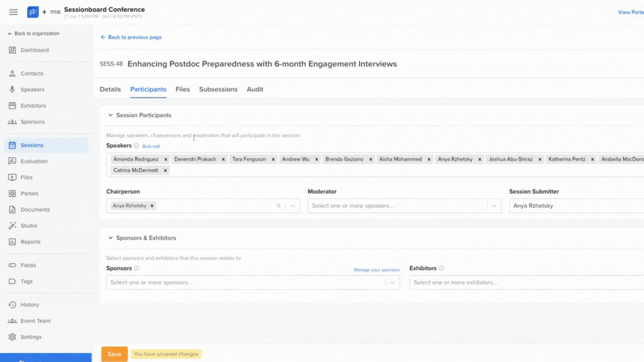This screenshot has width=644, height=362.
Task: Open History in the sidebar
Action: pyautogui.click(x=30, y=305)
